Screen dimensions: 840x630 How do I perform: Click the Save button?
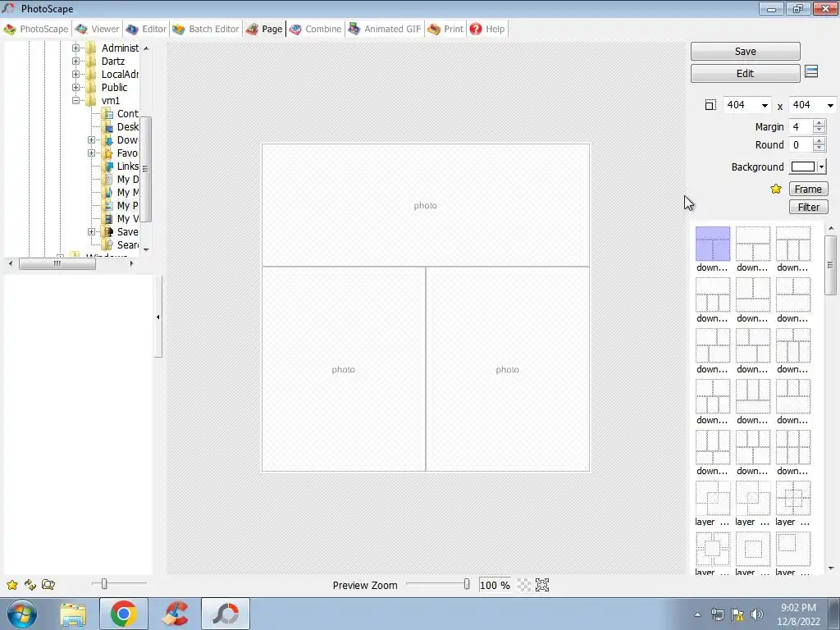pos(745,52)
